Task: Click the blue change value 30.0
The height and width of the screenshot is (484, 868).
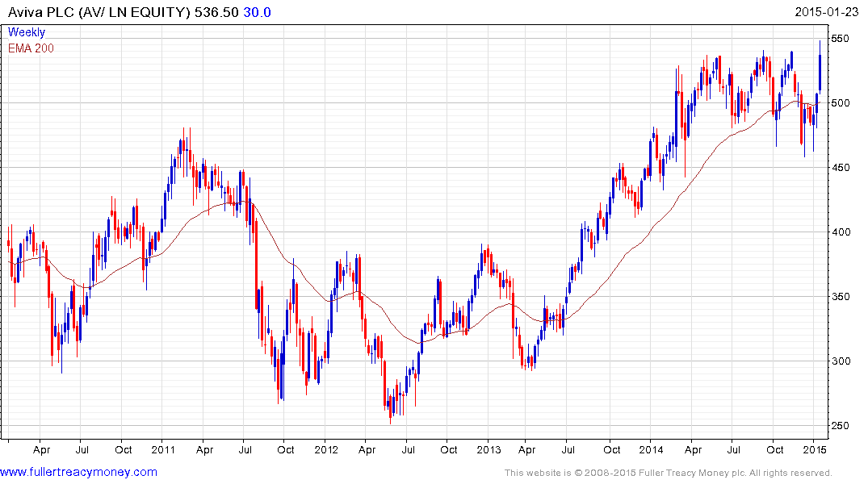Action: [258, 12]
